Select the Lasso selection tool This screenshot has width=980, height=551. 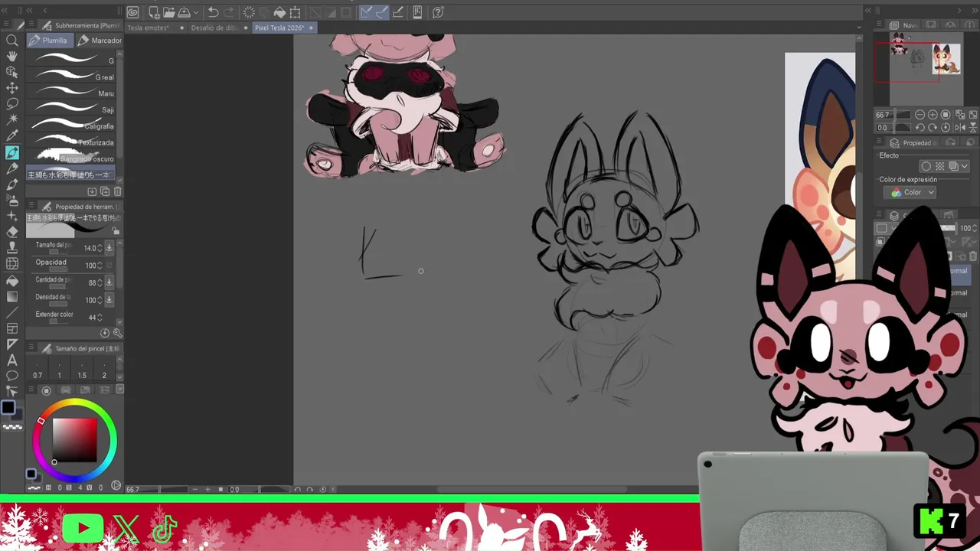coord(12,103)
